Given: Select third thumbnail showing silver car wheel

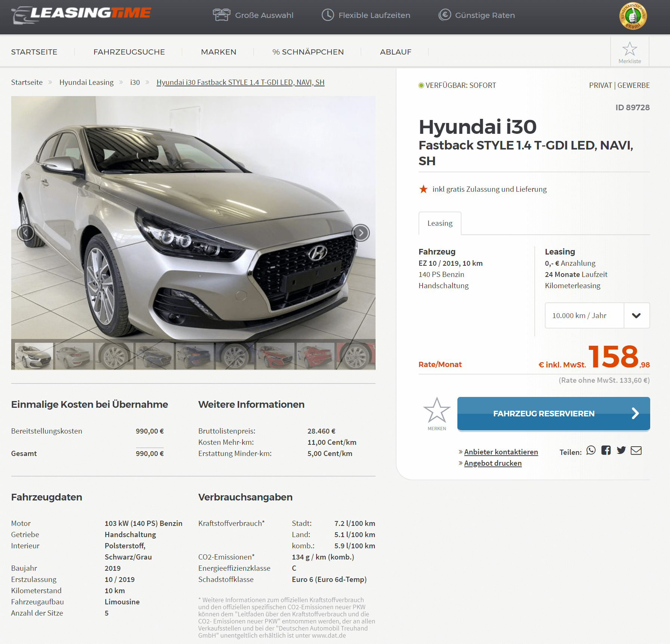Looking at the screenshot, I should click(114, 356).
